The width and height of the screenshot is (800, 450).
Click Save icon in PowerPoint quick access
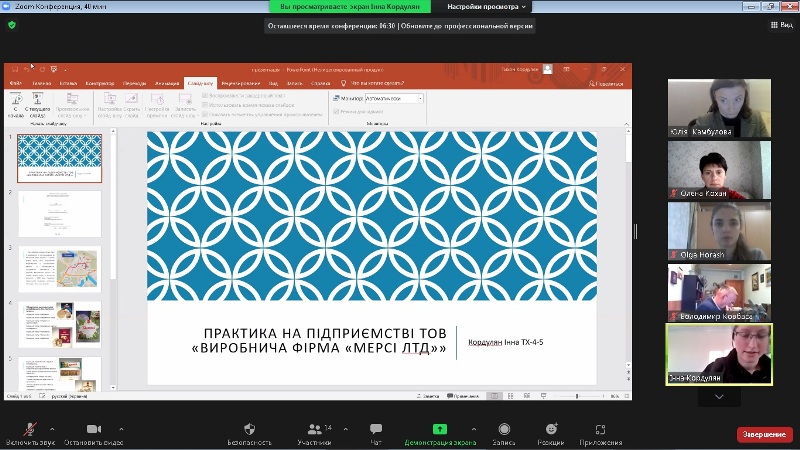(15, 69)
